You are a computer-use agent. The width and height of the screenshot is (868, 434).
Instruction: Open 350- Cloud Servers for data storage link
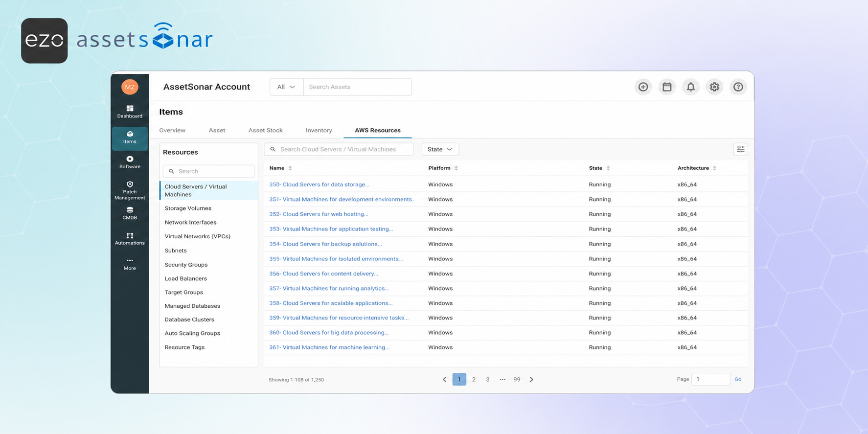(x=319, y=184)
